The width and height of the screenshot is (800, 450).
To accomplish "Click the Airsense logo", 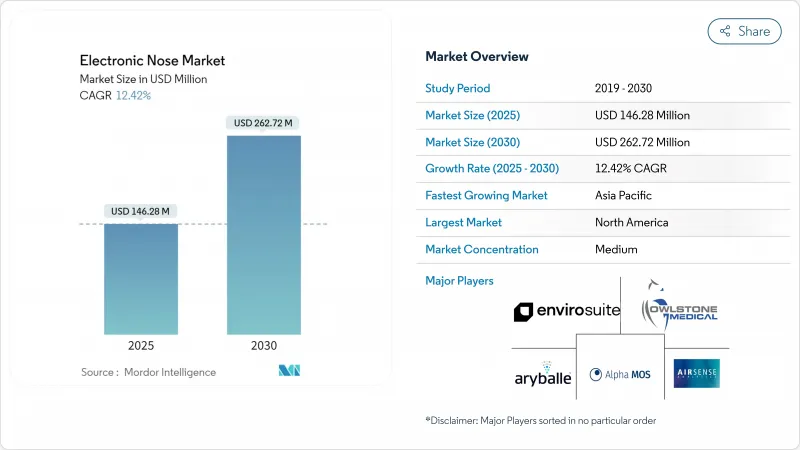I will coord(696,373).
